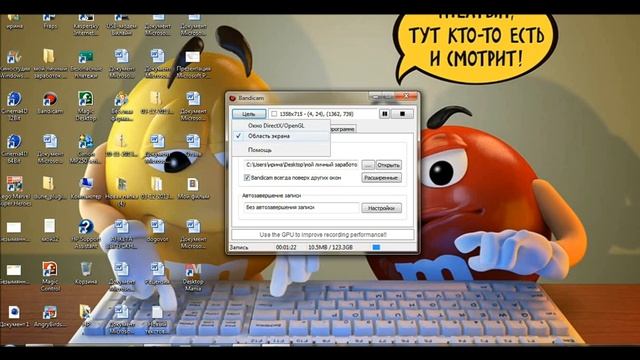The height and width of the screenshot is (360, 640).
Task: Click the blue status bar indicator
Action: coord(376,247)
